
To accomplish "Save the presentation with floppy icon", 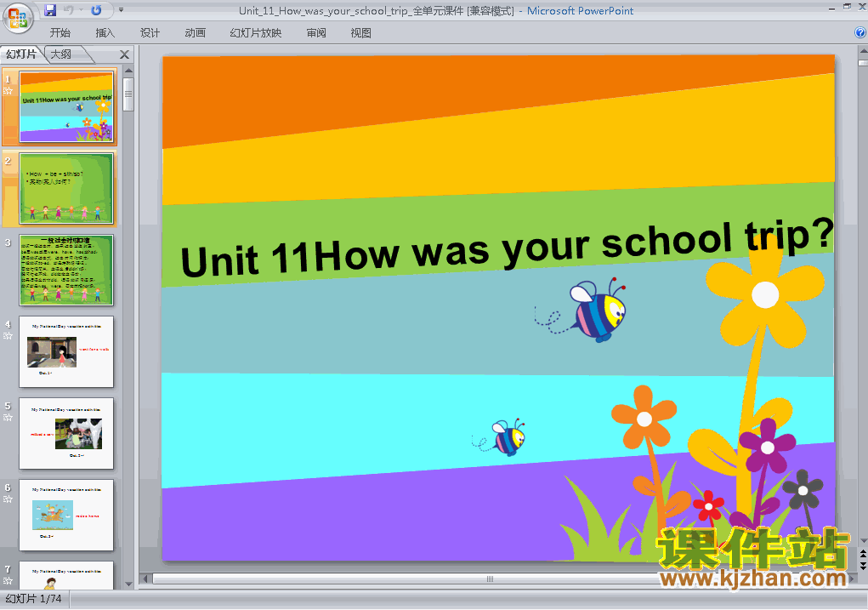I will coord(50,10).
